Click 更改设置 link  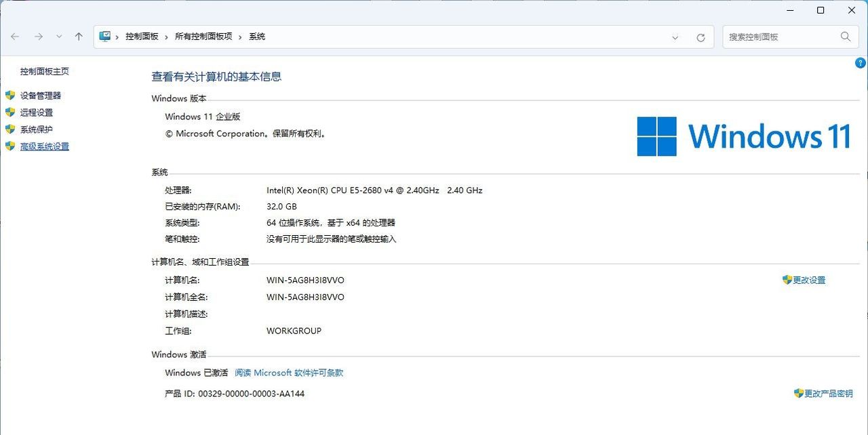click(x=809, y=280)
